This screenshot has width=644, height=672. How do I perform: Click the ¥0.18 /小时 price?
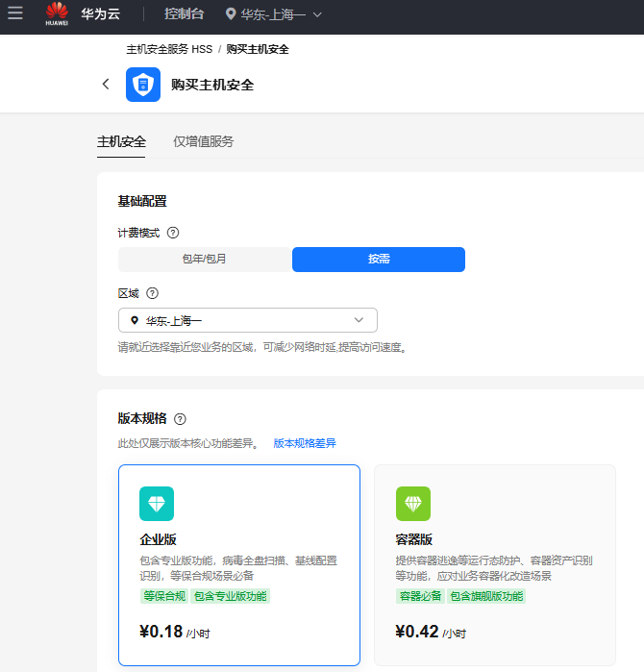[x=175, y=632]
